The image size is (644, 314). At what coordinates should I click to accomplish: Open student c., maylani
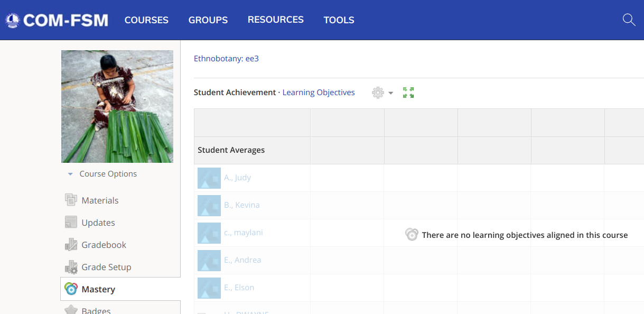coord(244,233)
